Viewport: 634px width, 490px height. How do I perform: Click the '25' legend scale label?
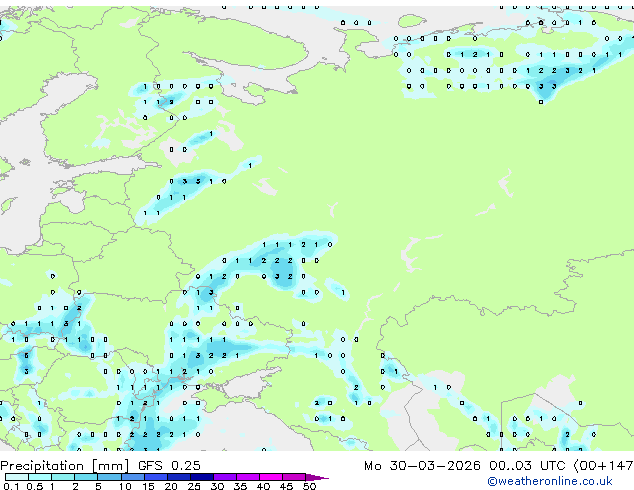click(194, 486)
